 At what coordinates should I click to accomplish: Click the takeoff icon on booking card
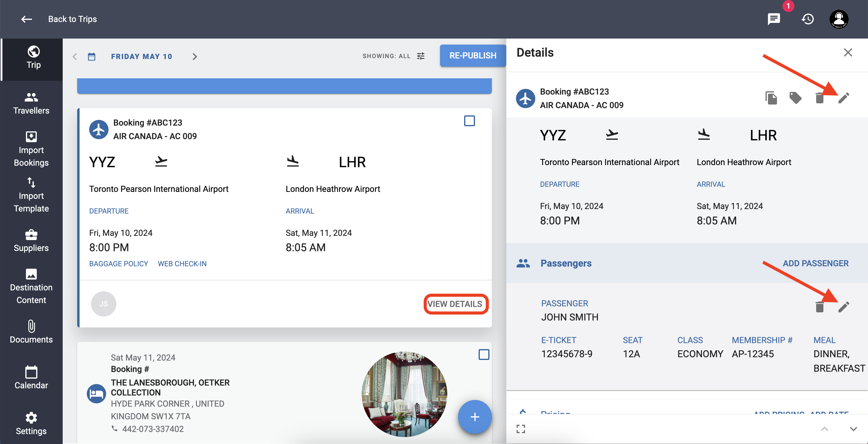[161, 162]
